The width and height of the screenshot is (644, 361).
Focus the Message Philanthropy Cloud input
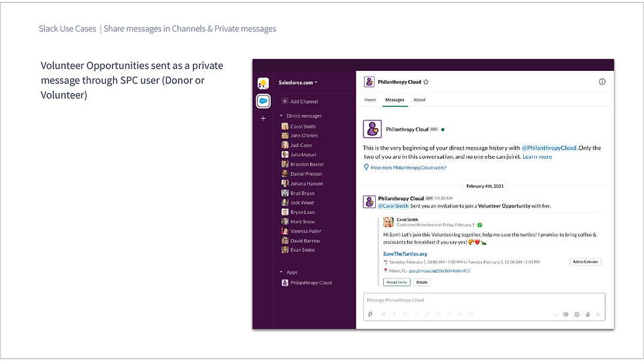(484, 301)
